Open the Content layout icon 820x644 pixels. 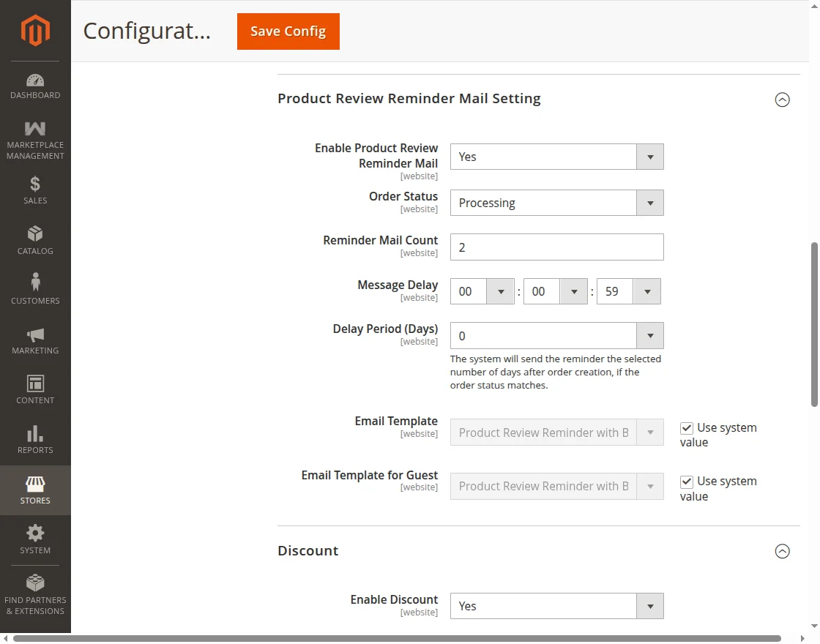click(35, 383)
